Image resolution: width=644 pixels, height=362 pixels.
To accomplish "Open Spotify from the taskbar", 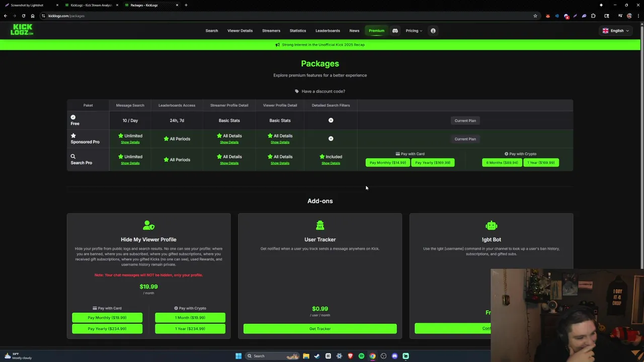I will click(361, 356).
